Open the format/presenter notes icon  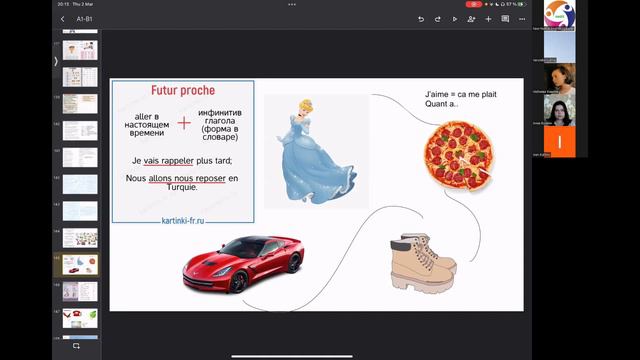tap(505, 19)
